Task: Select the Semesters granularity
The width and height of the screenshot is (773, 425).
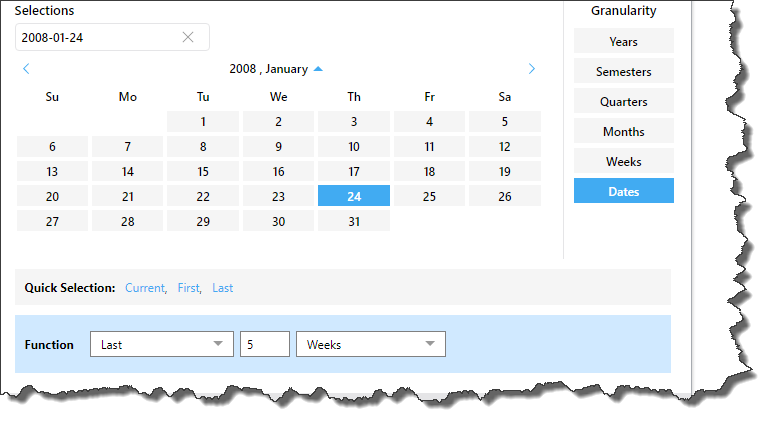Action: [x=623, y=71]
